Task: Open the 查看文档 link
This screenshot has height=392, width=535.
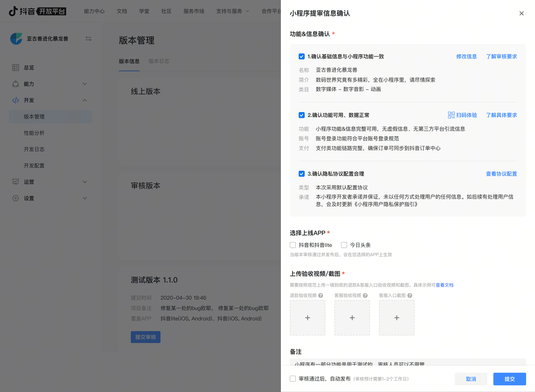Action: point(444,285)
